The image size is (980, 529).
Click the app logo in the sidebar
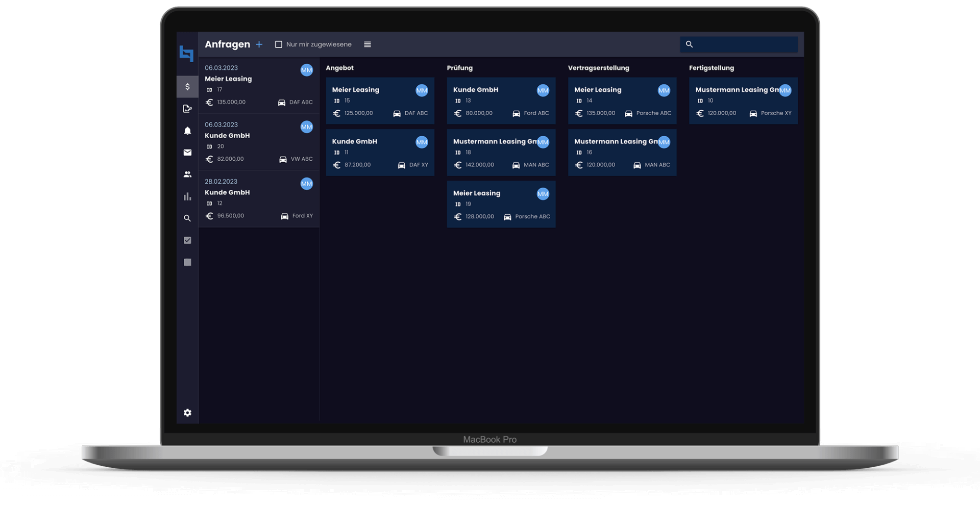tap(187, 53)
